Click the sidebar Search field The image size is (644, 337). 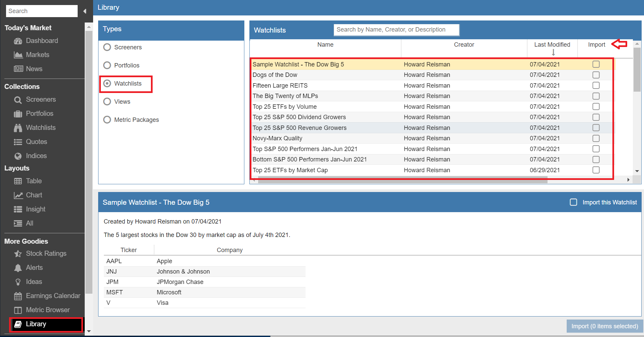(42, 11)
